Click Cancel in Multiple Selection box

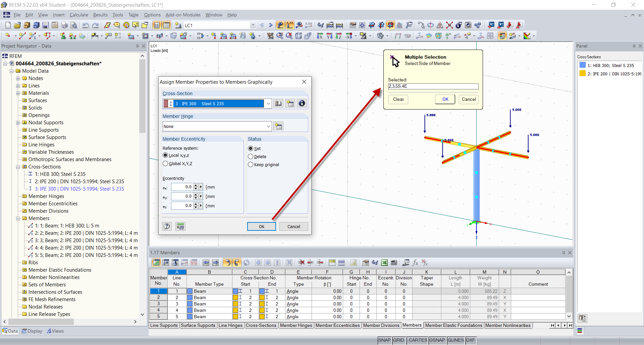click(469, 99)
